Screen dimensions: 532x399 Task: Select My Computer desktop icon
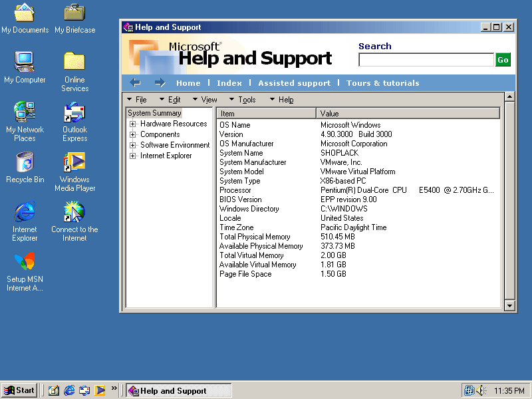[25, 67]
